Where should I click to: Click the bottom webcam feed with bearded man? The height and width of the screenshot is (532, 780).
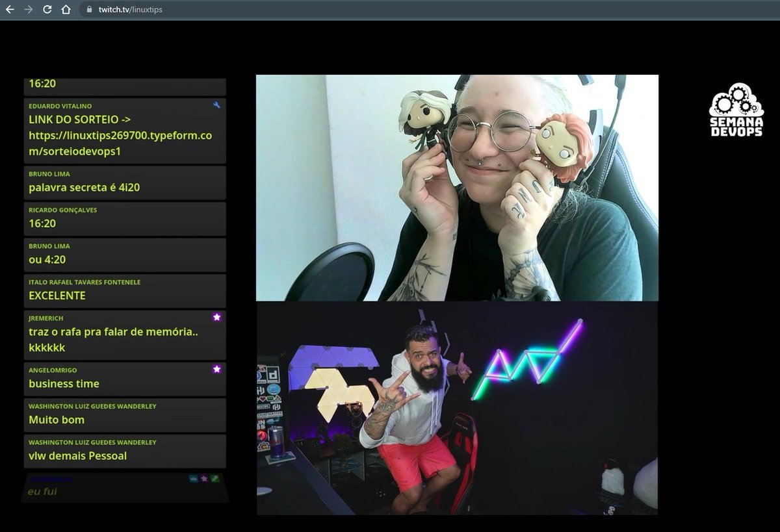point(457,408)
